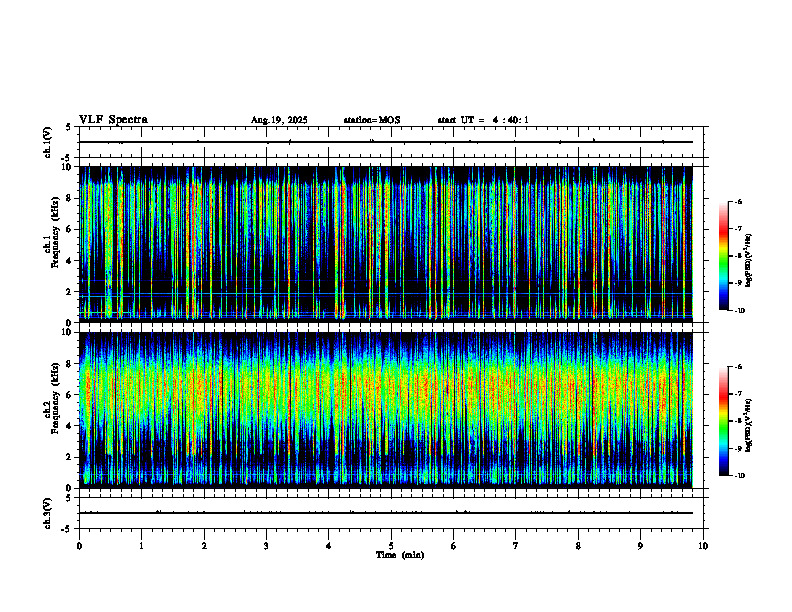Click inside the ch.1 spectrogram panel

point(391,244)
